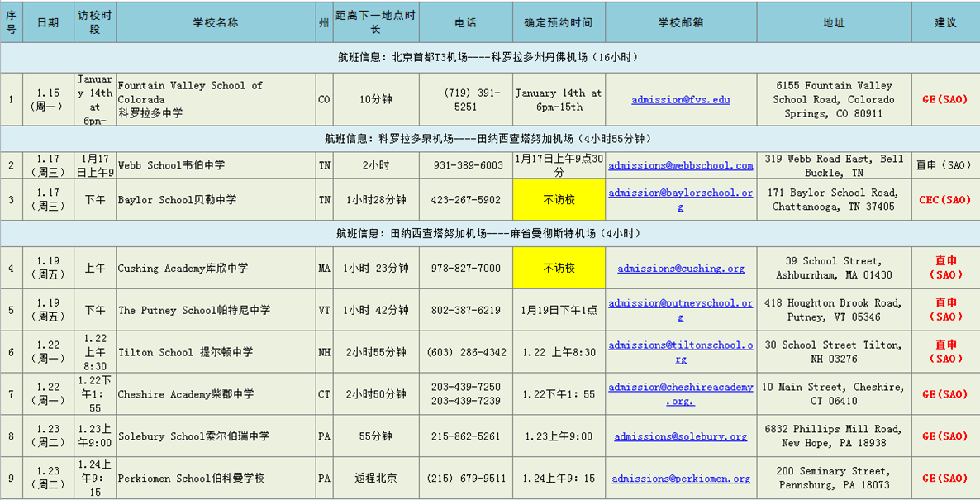980x500 pixels.
Task: Select the 州 column header
Action: 324,22
